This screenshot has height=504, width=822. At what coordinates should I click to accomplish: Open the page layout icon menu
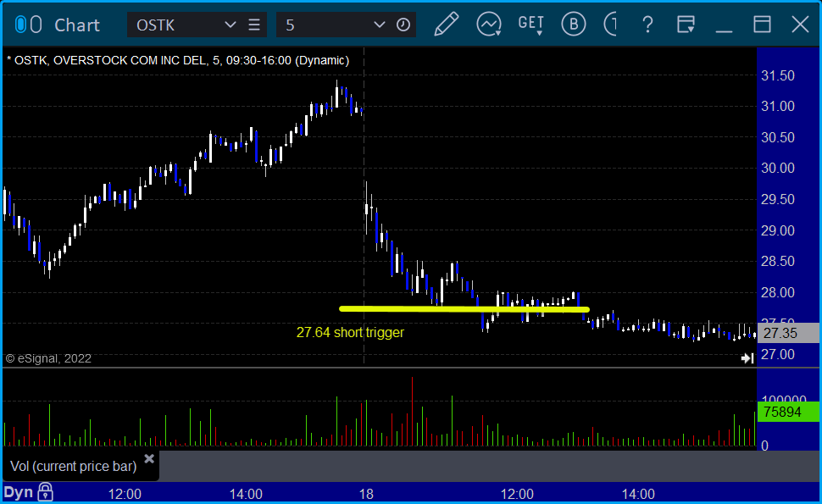tap(686, 24)
